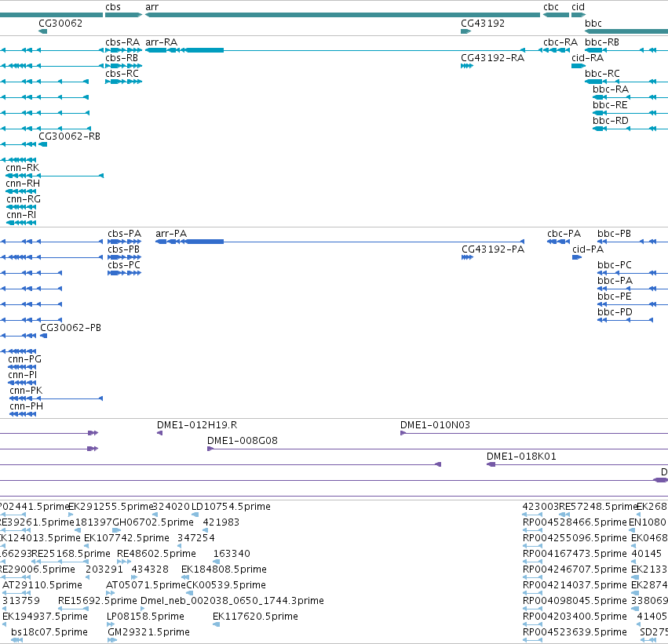Select the cnn-RG transcript
This screenshot has height=644, width=668.
pyautogui.click(x=21, y=207)
